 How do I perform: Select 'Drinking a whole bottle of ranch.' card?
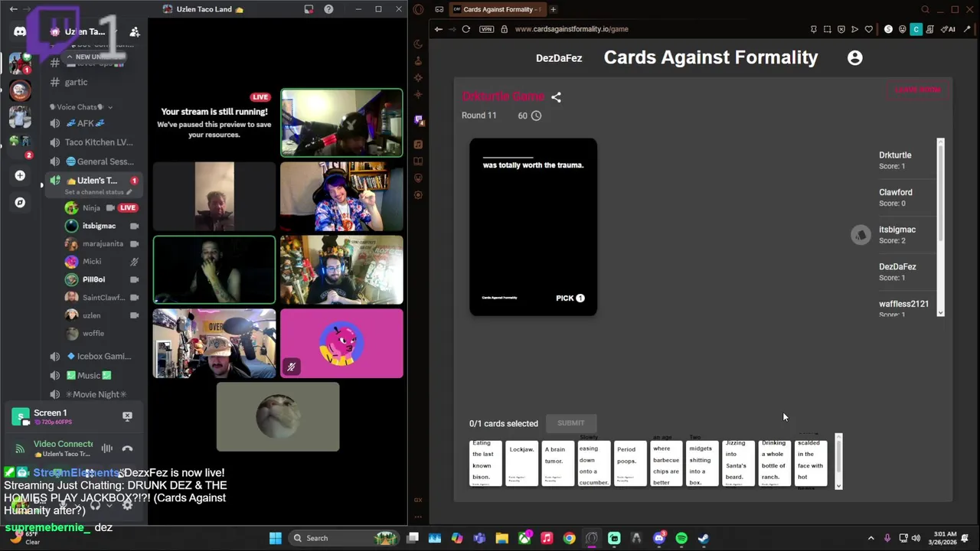(x=775, y=463)
